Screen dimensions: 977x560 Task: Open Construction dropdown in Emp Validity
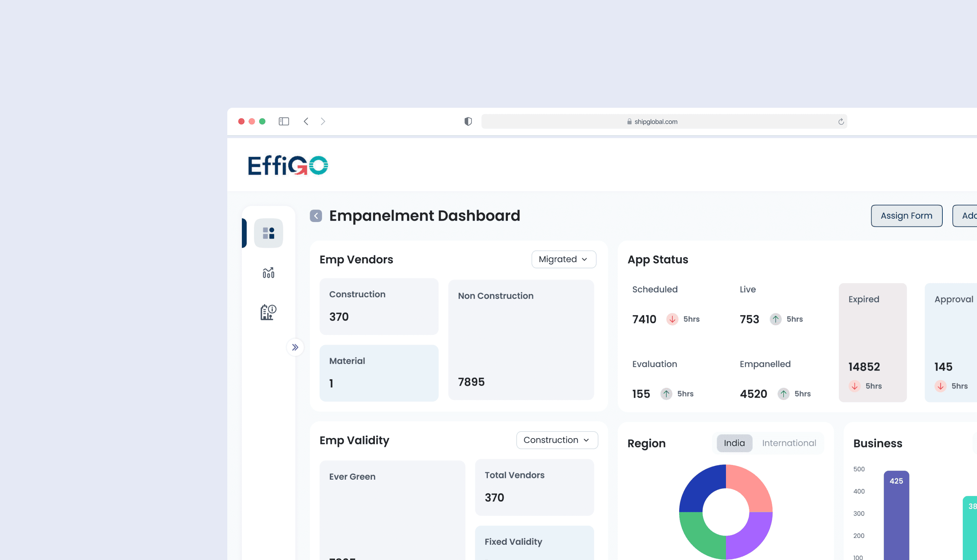coord(556,440)
